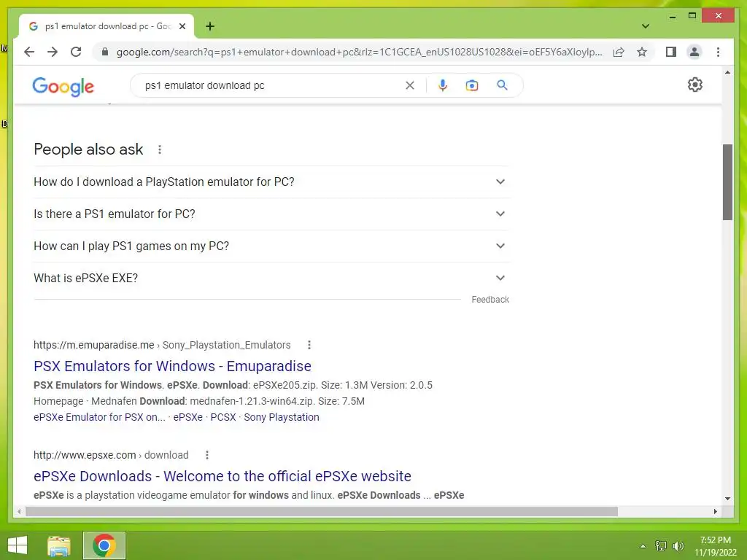Viewport: 747px width, 560px height.
Task: Click the 'http://www.epsxe.com' result URL
Action: (85, 455)
